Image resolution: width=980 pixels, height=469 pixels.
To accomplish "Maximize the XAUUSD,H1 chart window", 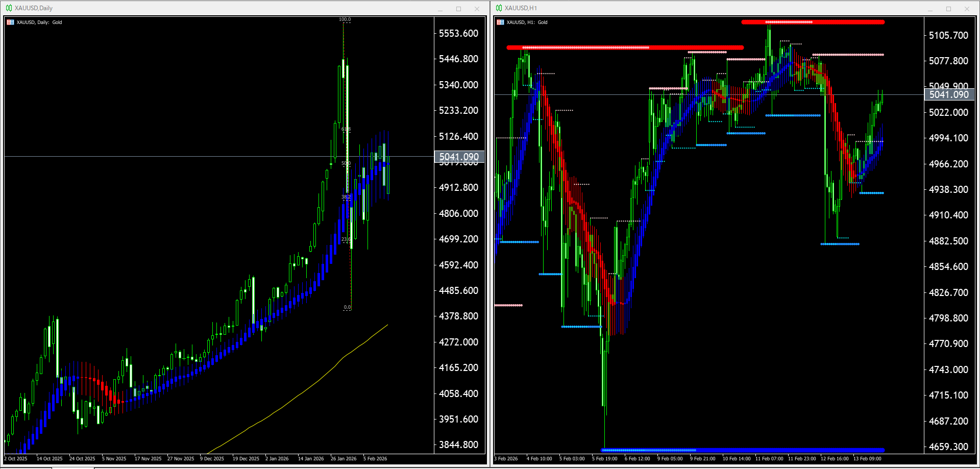I will 948,9.
